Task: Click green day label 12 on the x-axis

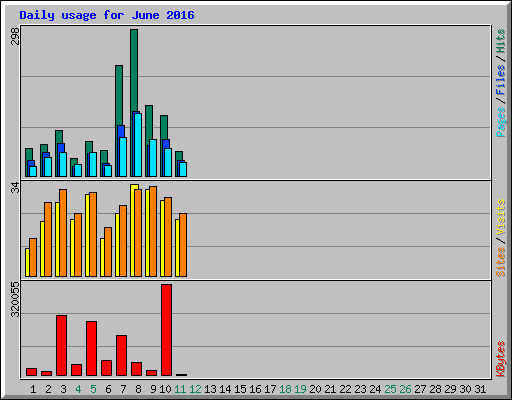Action: pyautogui.click(x=195, y=389)
